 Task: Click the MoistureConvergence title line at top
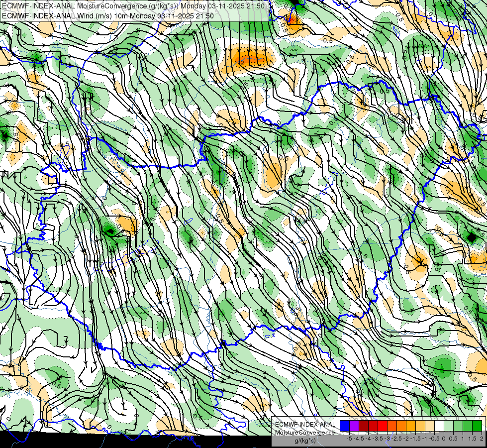point(133,6)
